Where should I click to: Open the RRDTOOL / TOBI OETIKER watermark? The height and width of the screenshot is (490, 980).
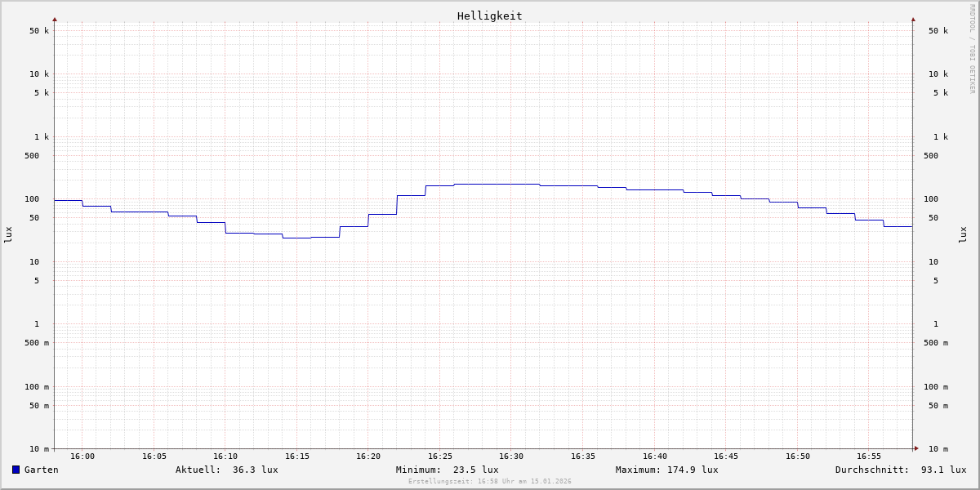[972, 49]
